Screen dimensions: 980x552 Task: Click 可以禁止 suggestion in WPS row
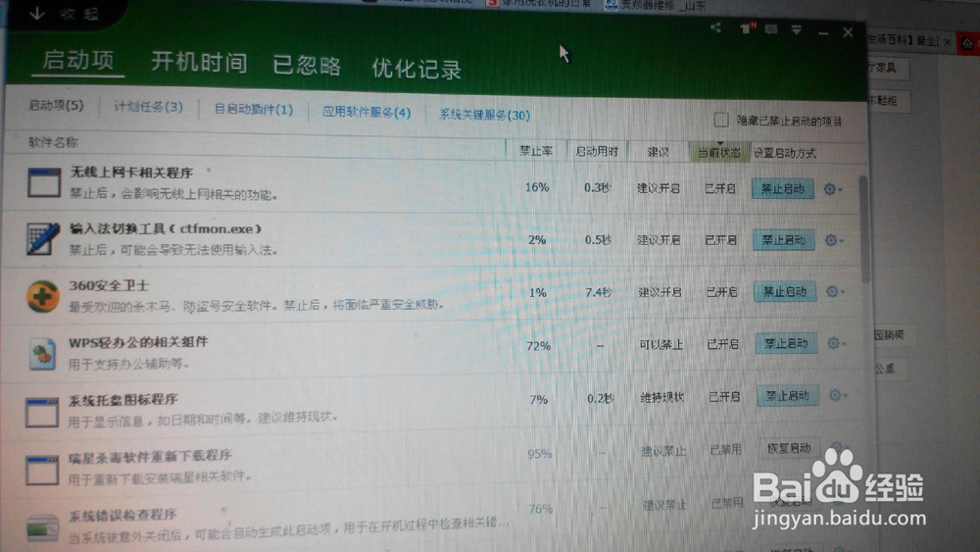coord(661,344)
